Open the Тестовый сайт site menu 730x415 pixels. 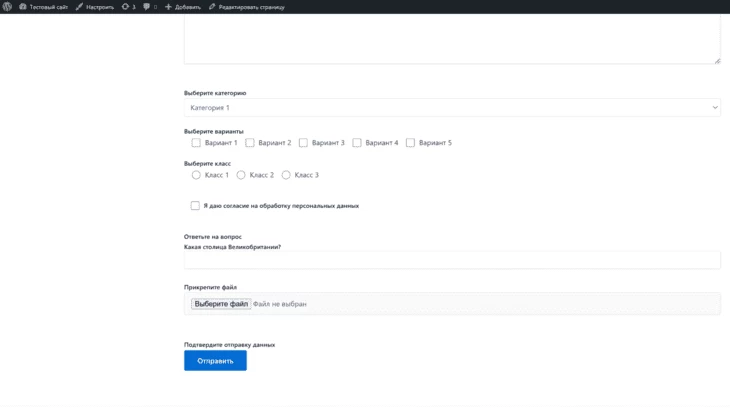point(43,7)
